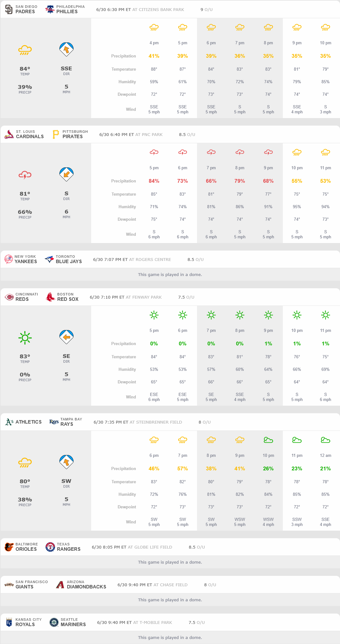
Task: Click the Tampa Bay Rays logo
Action: tap(54, 422)
